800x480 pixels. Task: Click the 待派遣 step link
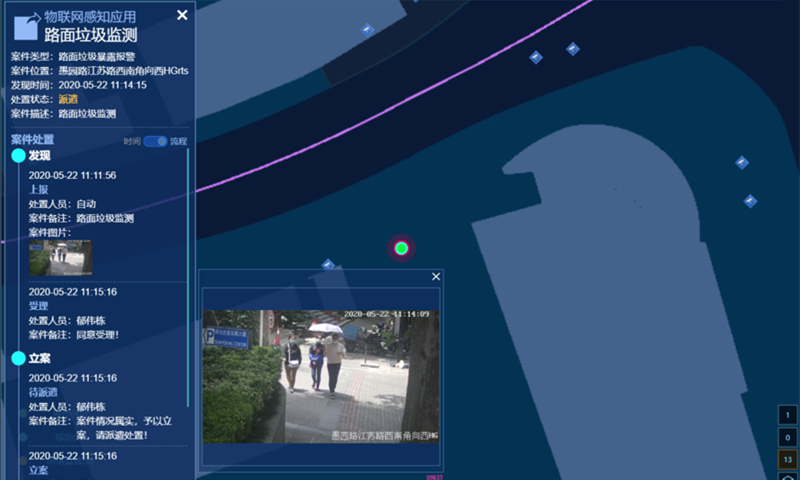point(42,393)
